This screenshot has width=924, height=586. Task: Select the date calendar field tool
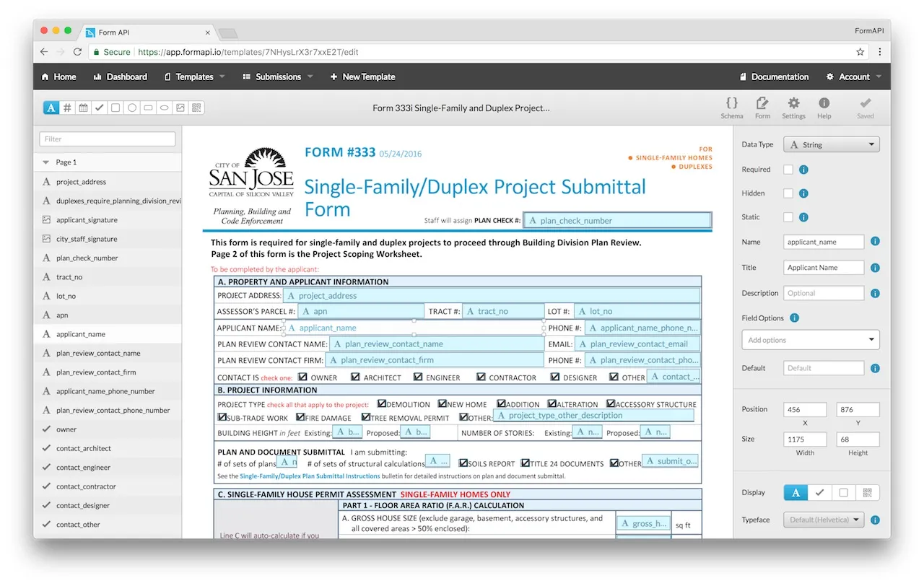pyautogui.click(x=84, y=108)
